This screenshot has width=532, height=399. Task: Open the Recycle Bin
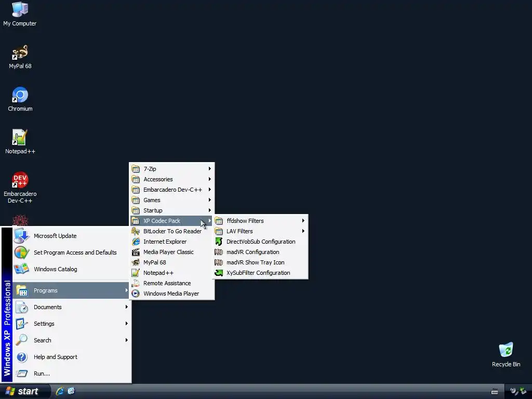tap(506, 355)
